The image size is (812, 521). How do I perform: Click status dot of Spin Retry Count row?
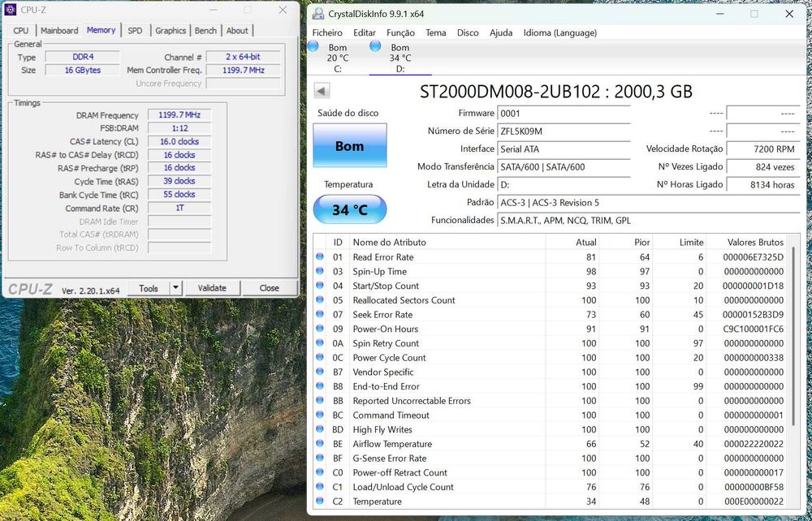[x=319, y=343]
